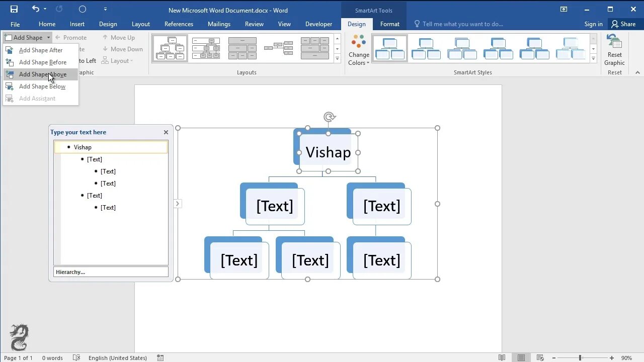Open the Developer tab

click(x=318, y=24)
